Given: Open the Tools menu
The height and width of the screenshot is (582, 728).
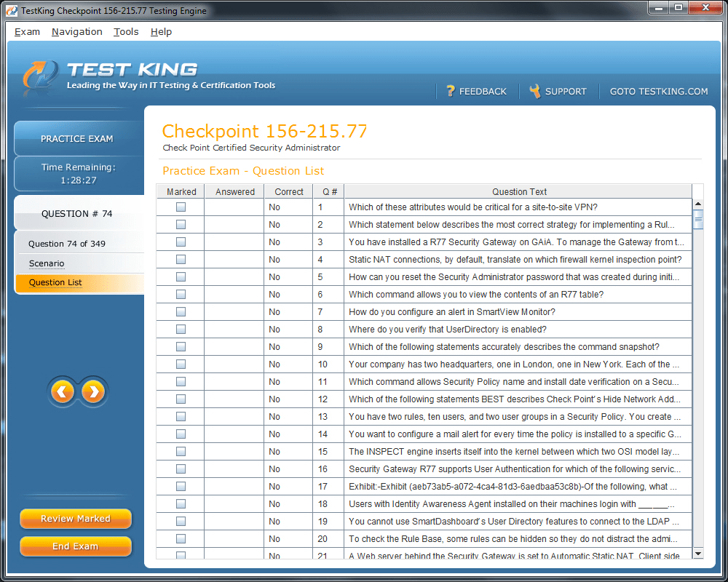Looking at the screenshot, I should [x=126, y=31].
